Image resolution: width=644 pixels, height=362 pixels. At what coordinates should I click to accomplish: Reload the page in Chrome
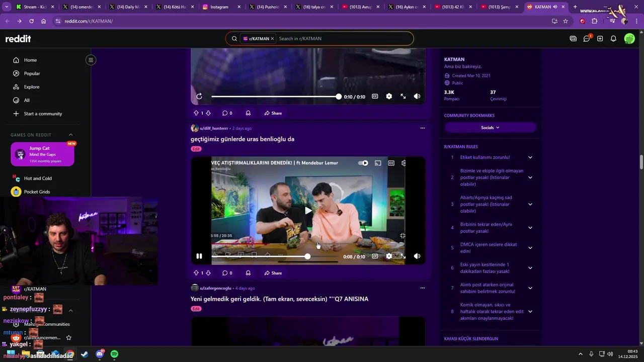31,21
